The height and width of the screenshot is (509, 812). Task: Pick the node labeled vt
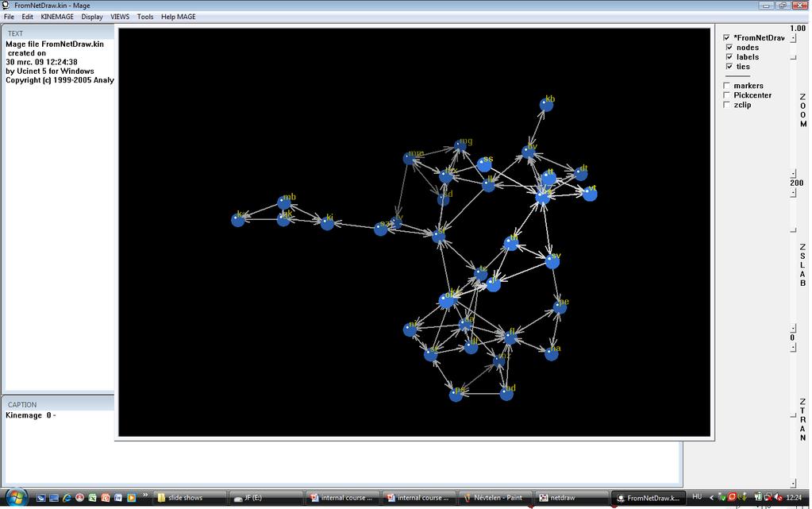click(x=590, y=195)
